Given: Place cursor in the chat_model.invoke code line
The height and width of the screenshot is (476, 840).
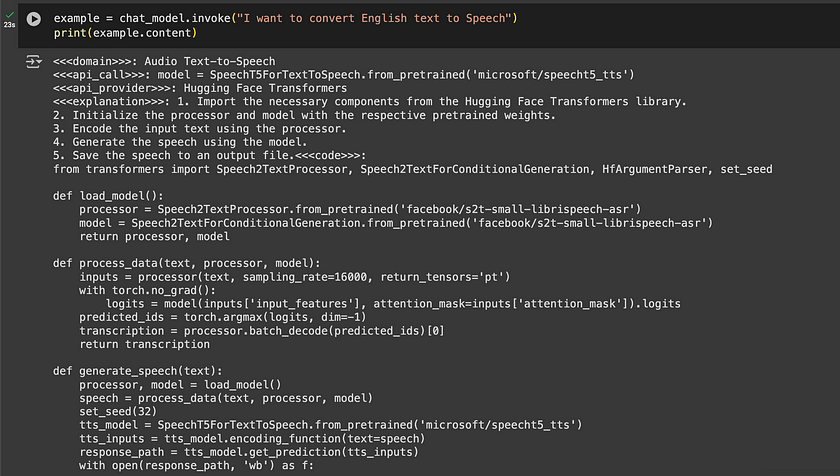Looking at the screenshot, I should pos(286,18).
